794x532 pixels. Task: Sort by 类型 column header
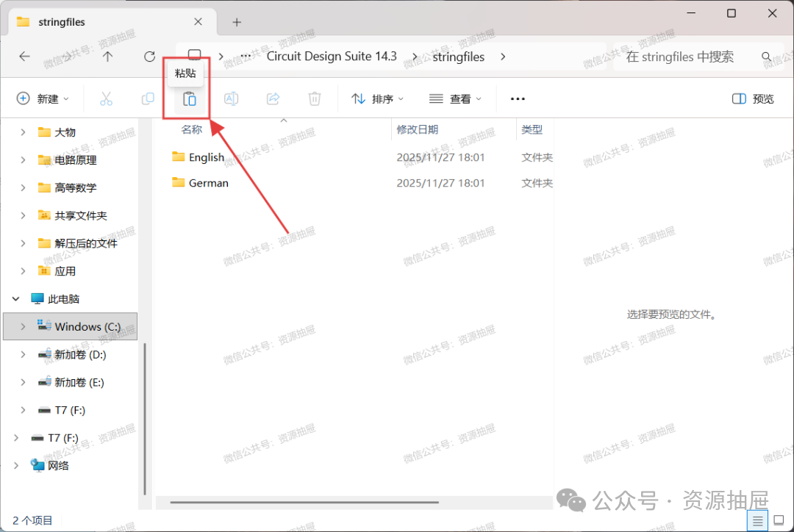(532, 129)
